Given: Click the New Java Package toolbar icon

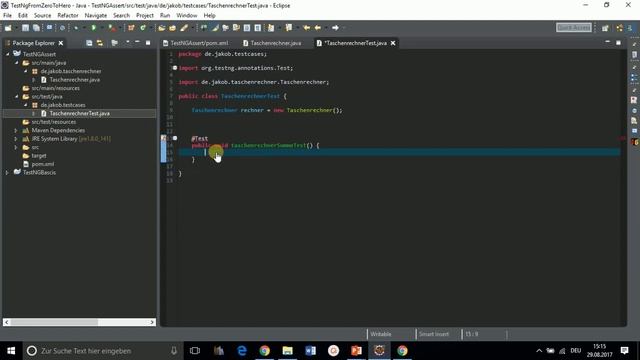Looking at the screenshot, I should point(131,28).
